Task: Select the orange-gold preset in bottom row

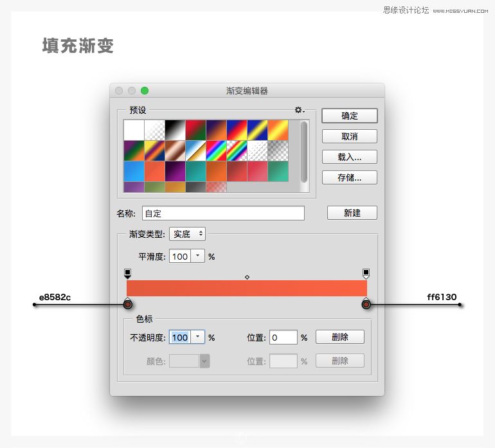Action: coord(175,187)
